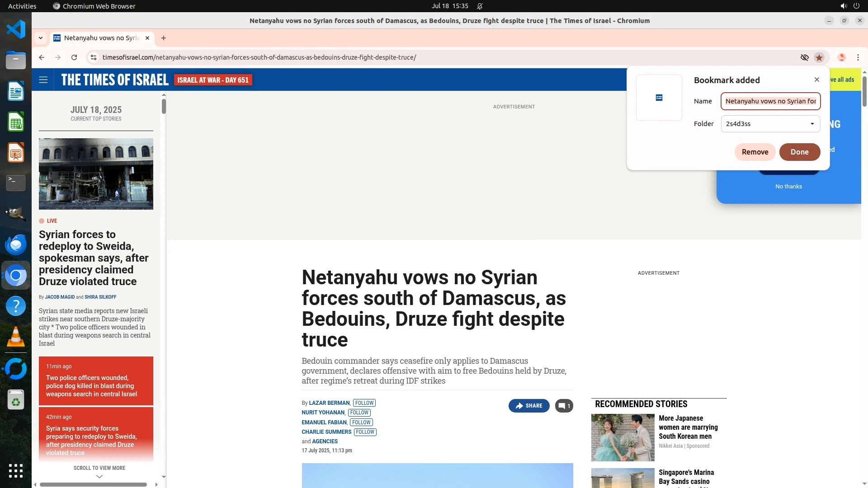The height and width of the screenshot is (488, 868).
Task: Open the site information icon beside URL
Action: coord(93,57)
